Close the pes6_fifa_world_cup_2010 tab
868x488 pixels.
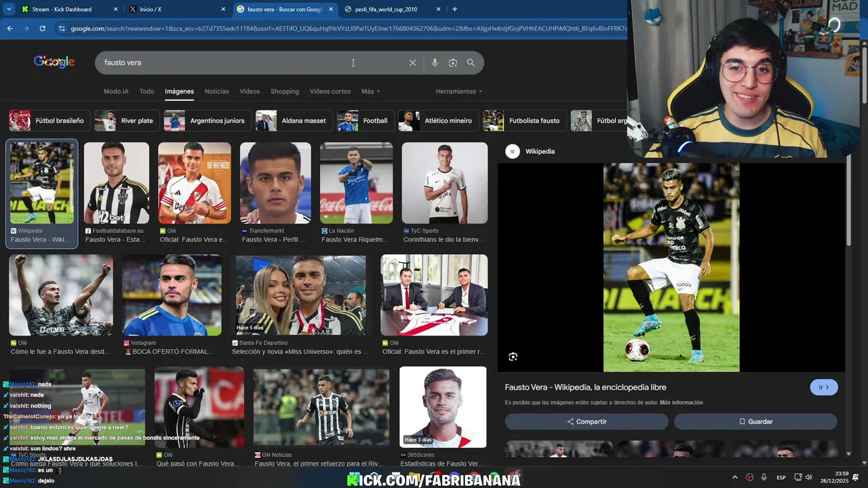pyautogui.click(x=438, y=9)
